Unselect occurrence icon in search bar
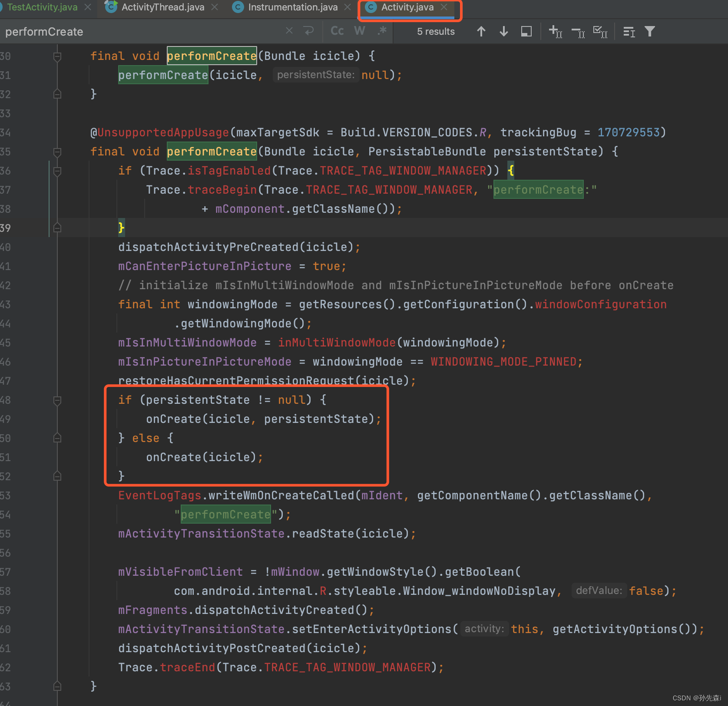 point(578,32)
